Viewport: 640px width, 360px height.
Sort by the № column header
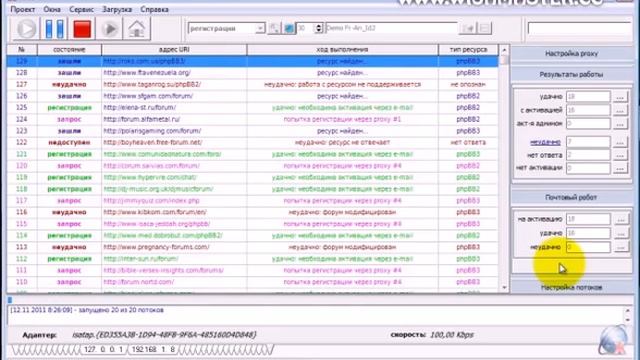22,49
